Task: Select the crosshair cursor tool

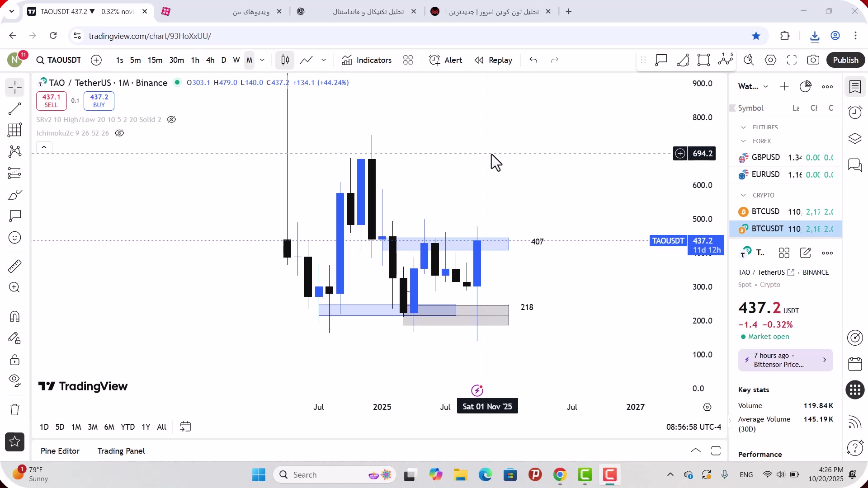Action: pyautogui.click(x=14, y=87)
